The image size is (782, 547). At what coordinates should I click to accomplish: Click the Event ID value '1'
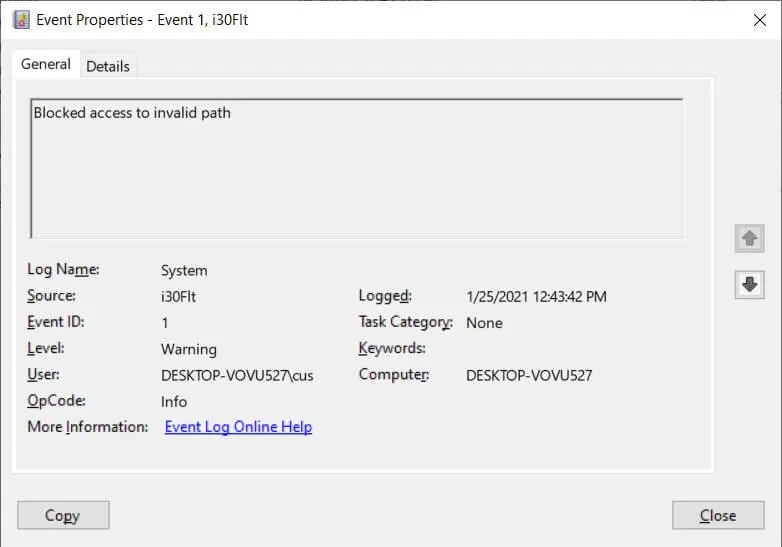point(165,323)
